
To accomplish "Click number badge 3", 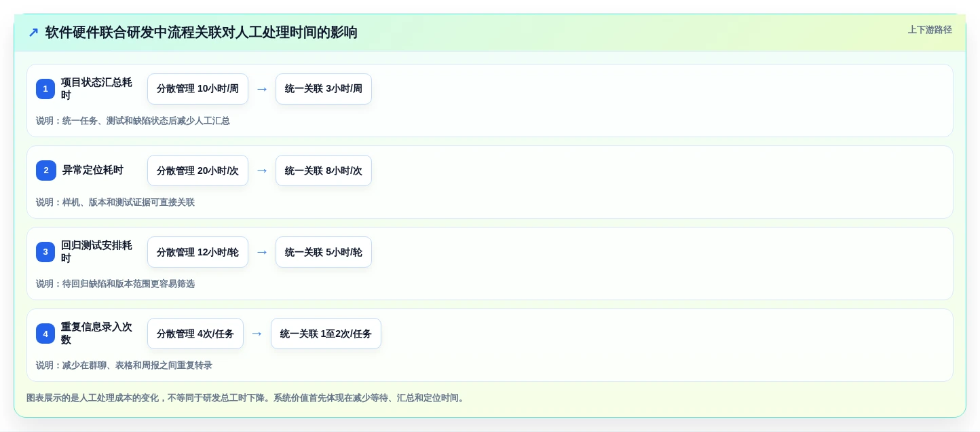I will (45, 252).
